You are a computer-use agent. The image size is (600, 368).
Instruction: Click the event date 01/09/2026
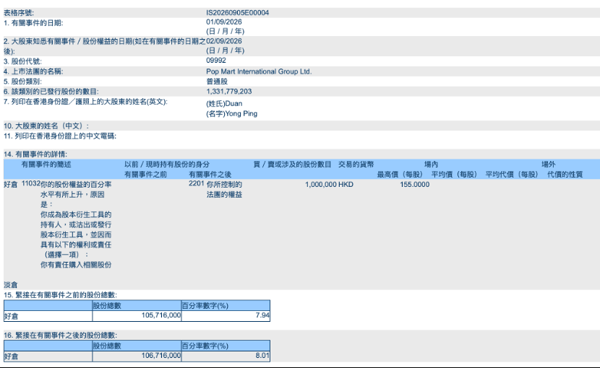pyautogui.click(x=224, y=22)
